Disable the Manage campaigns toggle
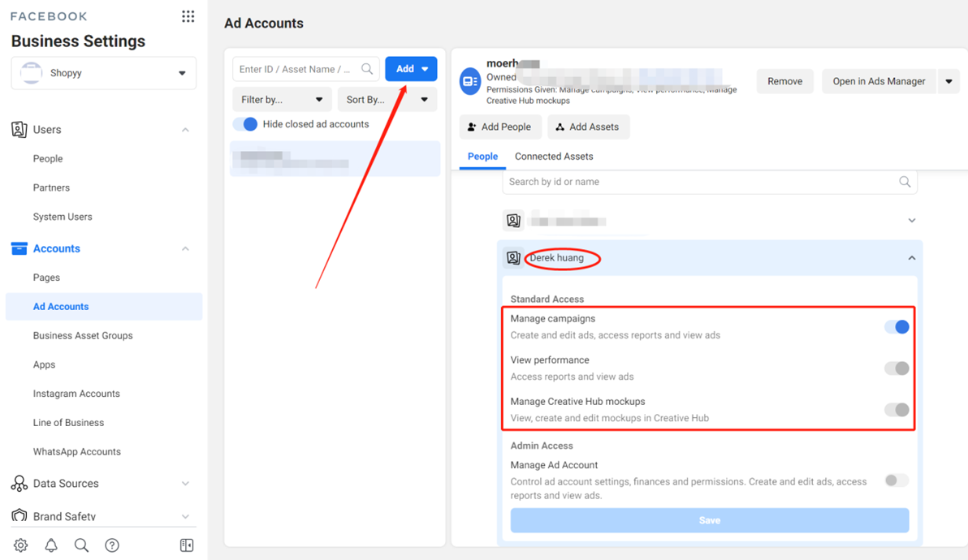The width and height of the screenshot is (968, 560). click(x=897, y=327)
